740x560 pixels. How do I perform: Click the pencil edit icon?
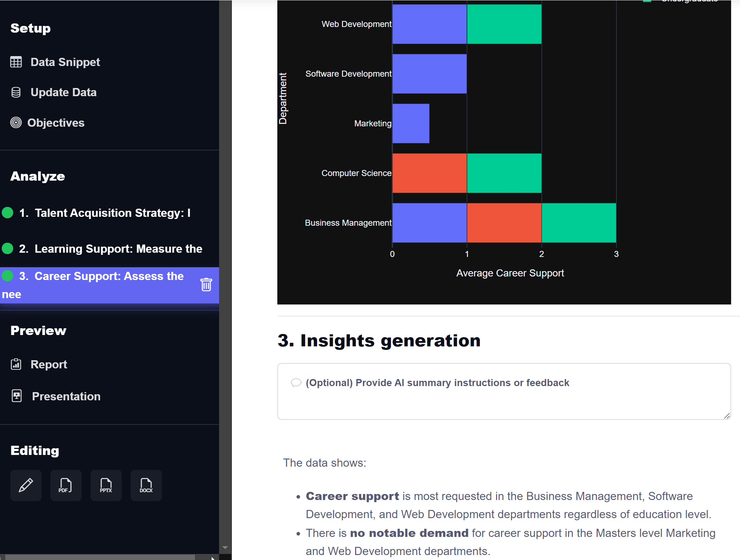[x=26, y=485]
